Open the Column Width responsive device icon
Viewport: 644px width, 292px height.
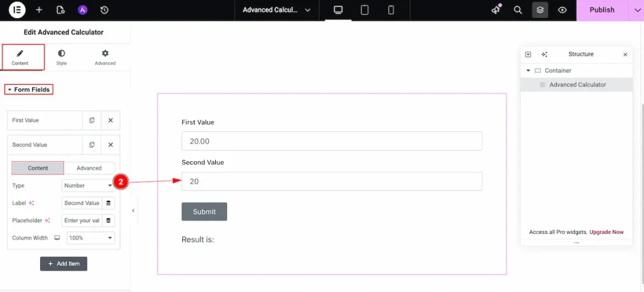[57, 238]
